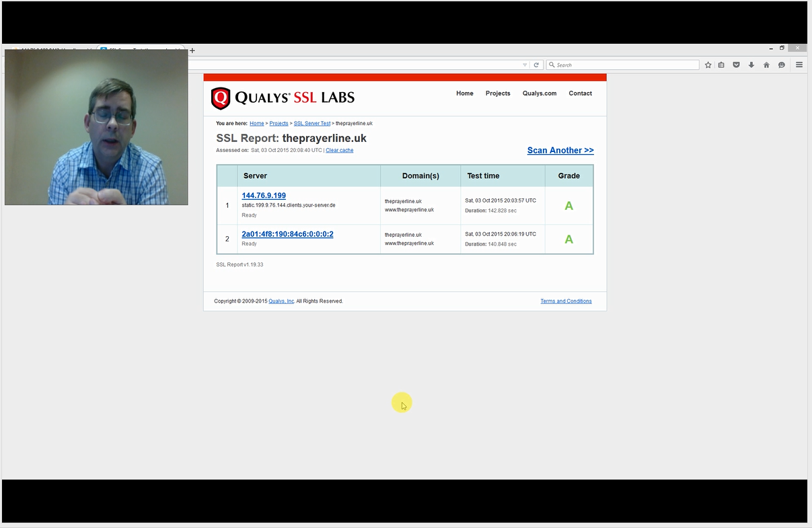Click the duration 140.848 sec value
Screen dimensions: 812x528
click(502, 244)
